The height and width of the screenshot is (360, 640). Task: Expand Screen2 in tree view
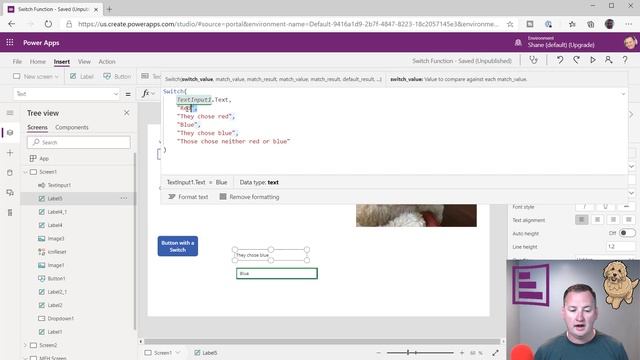(25, 345)
